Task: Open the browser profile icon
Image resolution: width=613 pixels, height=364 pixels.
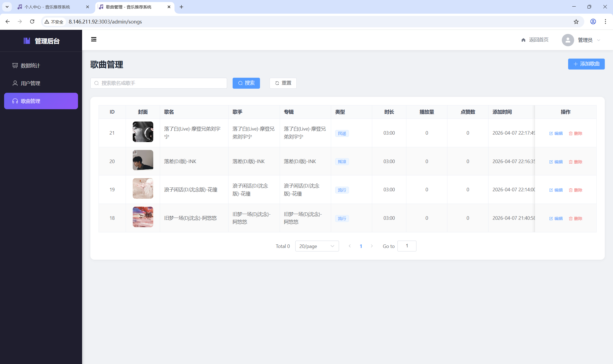Action: tap(593, 22)
